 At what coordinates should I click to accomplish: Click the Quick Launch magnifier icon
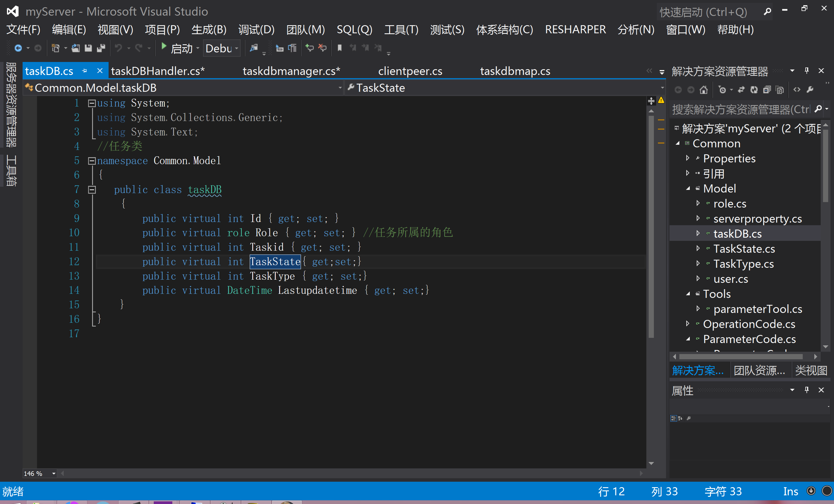[767, 12]
